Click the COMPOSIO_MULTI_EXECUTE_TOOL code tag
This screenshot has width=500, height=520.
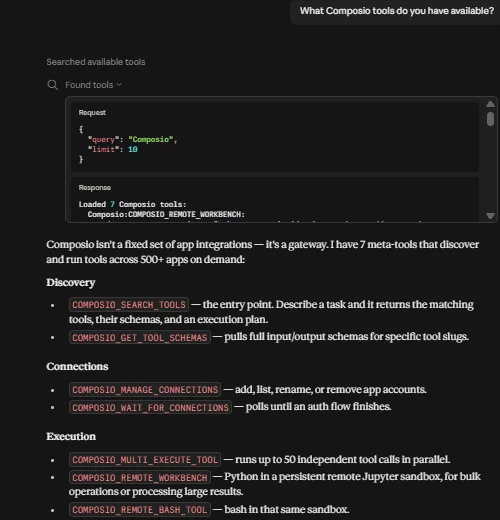(145, 460)
